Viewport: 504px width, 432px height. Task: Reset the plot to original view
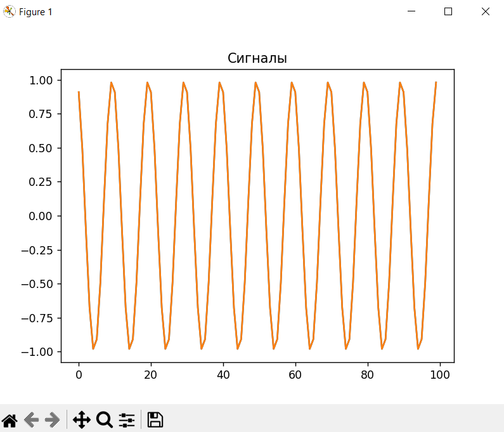pos(10,419)
